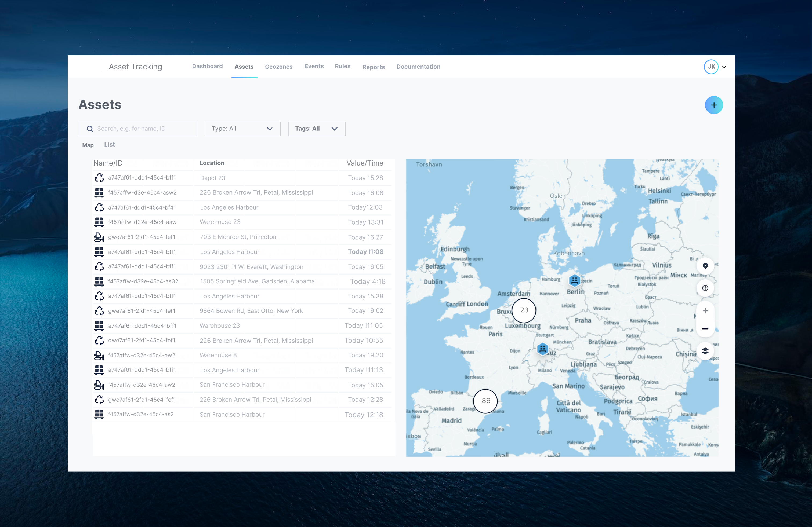Image resolution: width=812 pixels, height=527 pixels.
Task: Click the blue asset marker near Berlin
Action: [x=575, y=280]
